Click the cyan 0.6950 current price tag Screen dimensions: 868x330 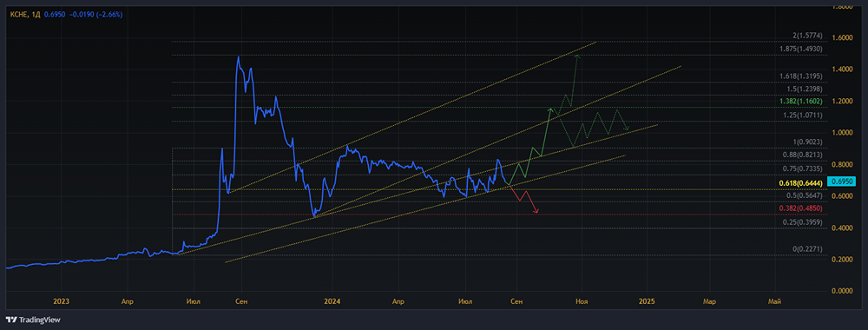click(x=841, y=181)
